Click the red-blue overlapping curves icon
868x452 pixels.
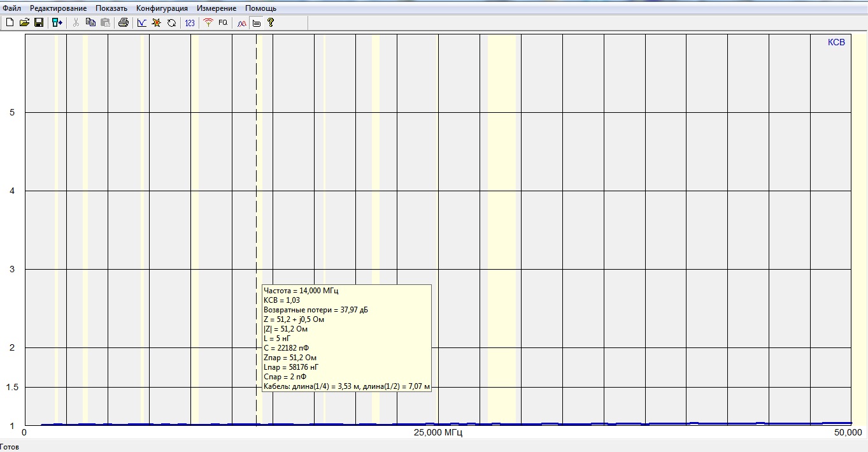(241, 22)
